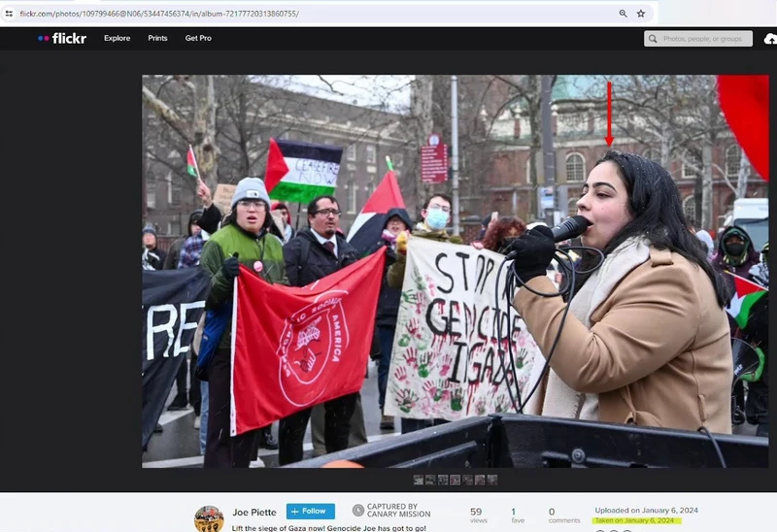Open the Prints menu
777x532 pixels.
tap(157, 38)
